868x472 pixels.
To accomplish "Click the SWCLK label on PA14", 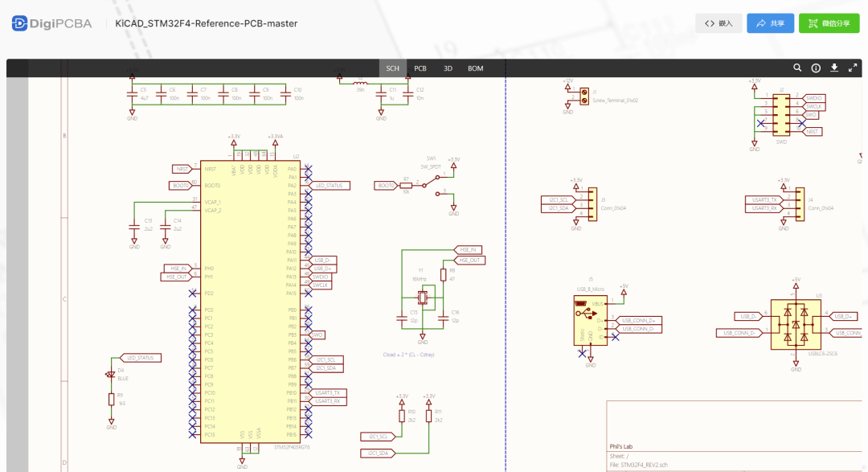I will 321,285.
